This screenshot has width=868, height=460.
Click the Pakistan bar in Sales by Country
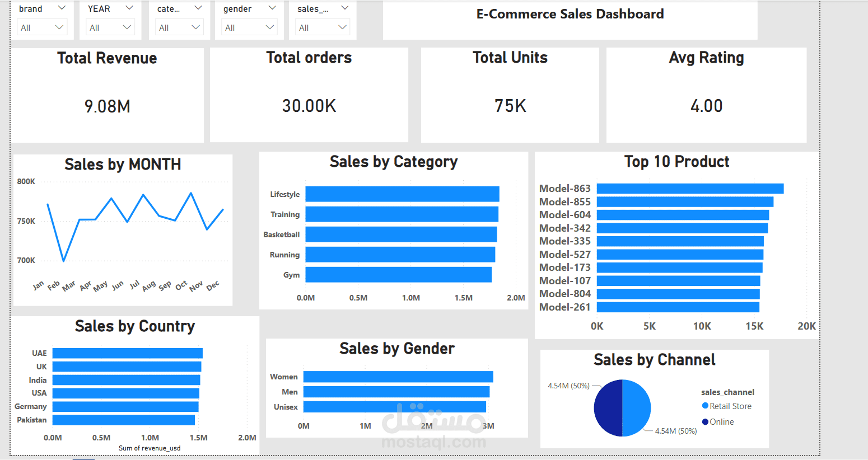(x=122, y=420)
